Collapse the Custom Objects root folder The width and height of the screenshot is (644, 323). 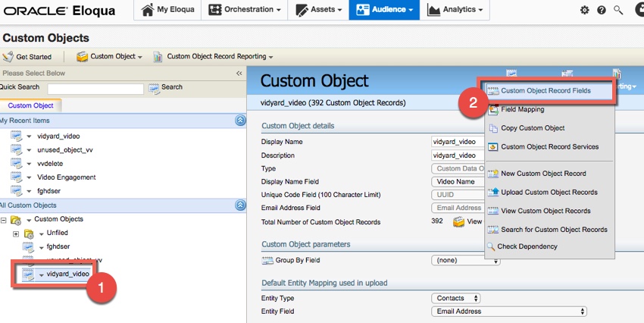[3, 221]
